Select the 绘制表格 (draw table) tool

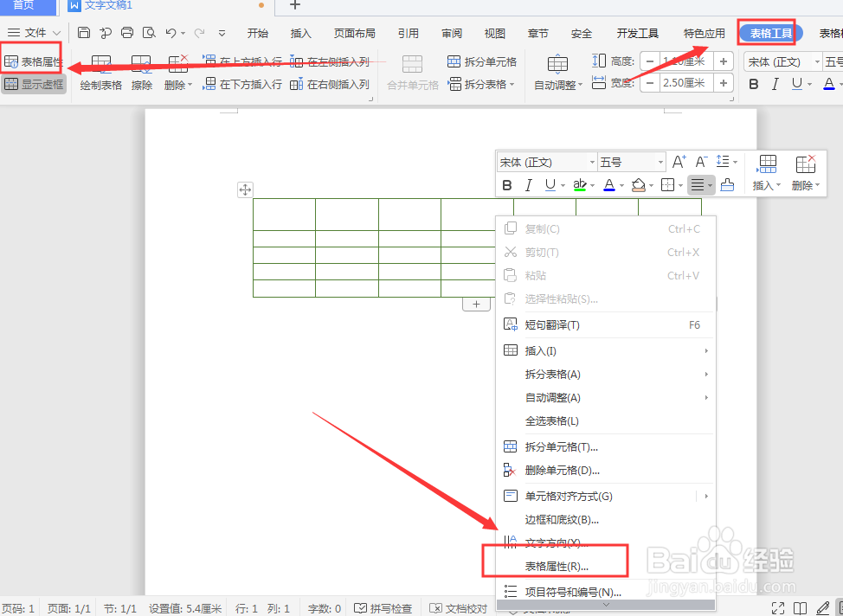pyautogui.click(x=100, y=71)
